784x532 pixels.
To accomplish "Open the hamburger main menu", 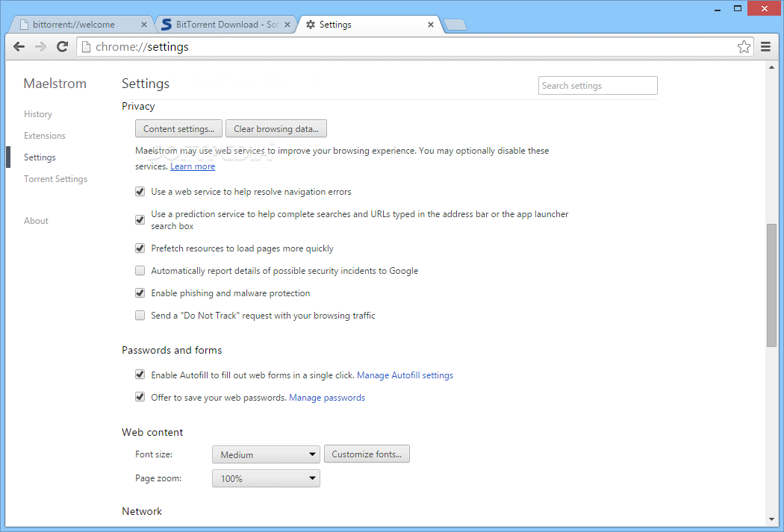I will [765, 46].
